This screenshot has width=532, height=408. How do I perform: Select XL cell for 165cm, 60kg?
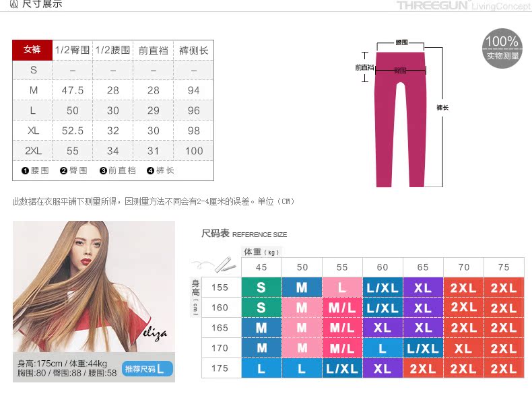pyautogui.click(x=383, y=328)
